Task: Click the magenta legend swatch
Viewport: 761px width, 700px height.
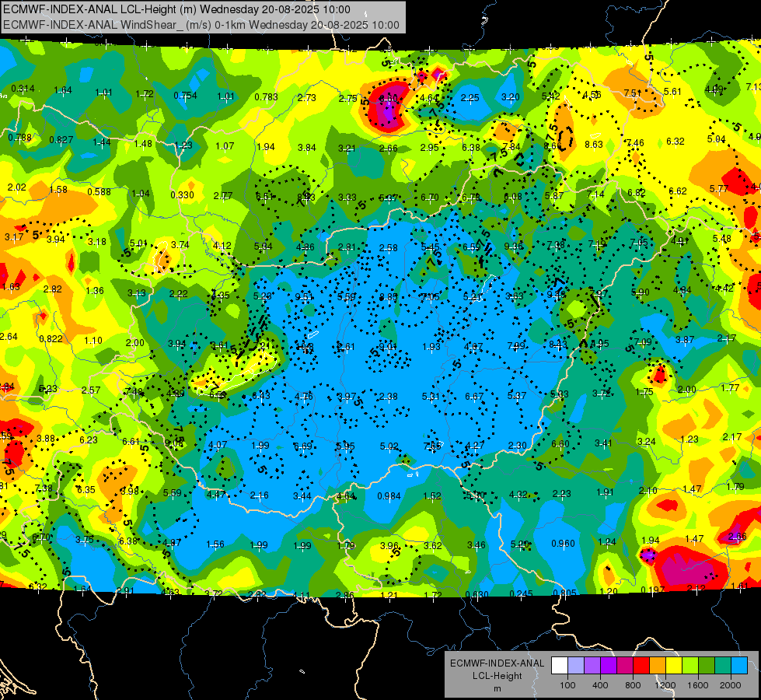Action: click(x=625, y=666)
